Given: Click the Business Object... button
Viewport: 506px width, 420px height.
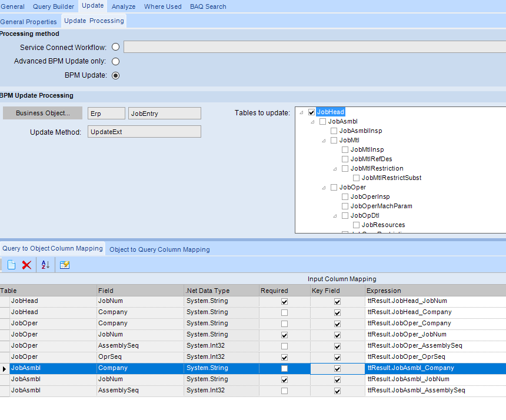Looking at the screenshot, I should pos(42,113).
